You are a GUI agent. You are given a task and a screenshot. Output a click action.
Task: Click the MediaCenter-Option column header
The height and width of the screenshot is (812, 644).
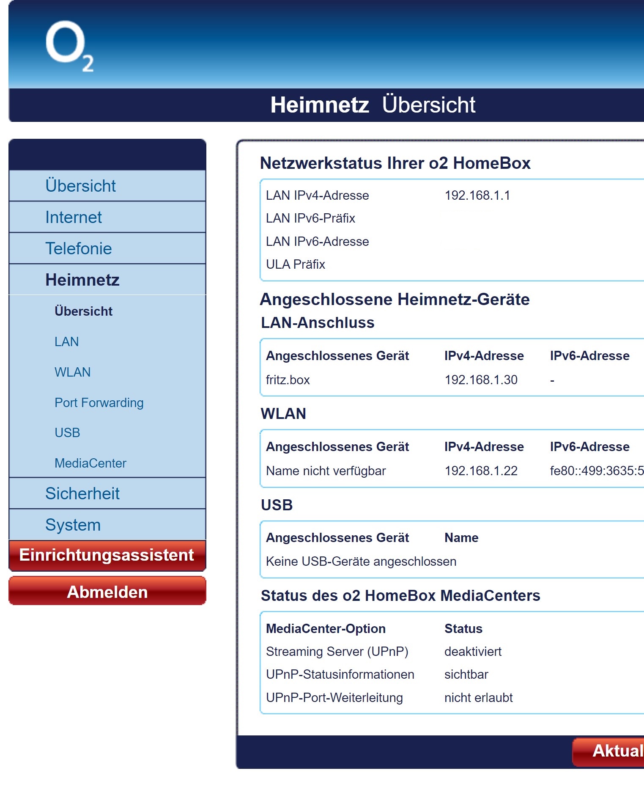click(x=326, y=629)
